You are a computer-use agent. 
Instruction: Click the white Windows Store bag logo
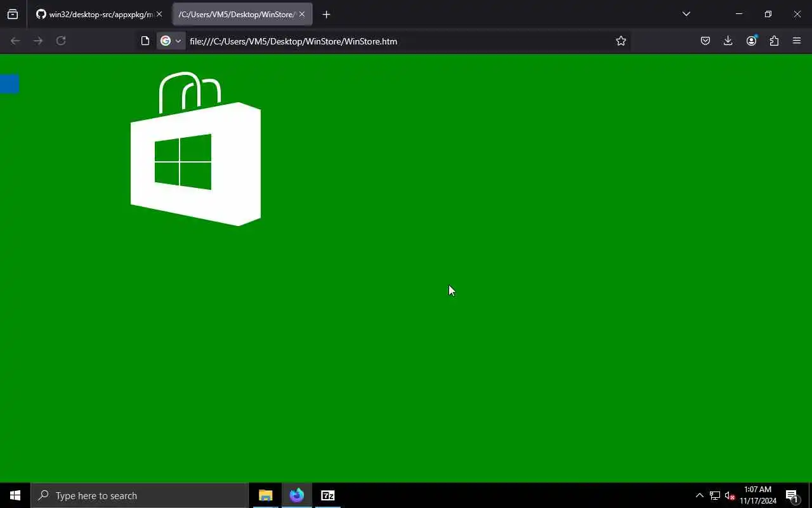[x=195, y=149]
